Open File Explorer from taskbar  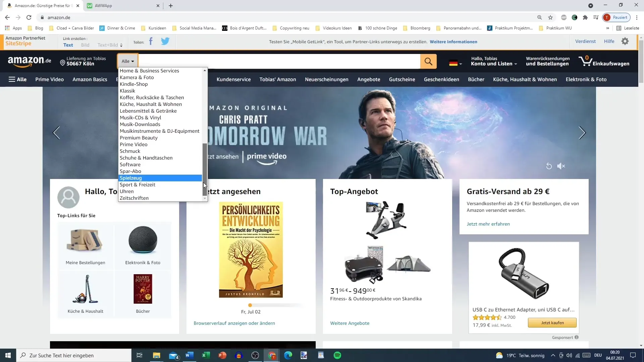157,355
